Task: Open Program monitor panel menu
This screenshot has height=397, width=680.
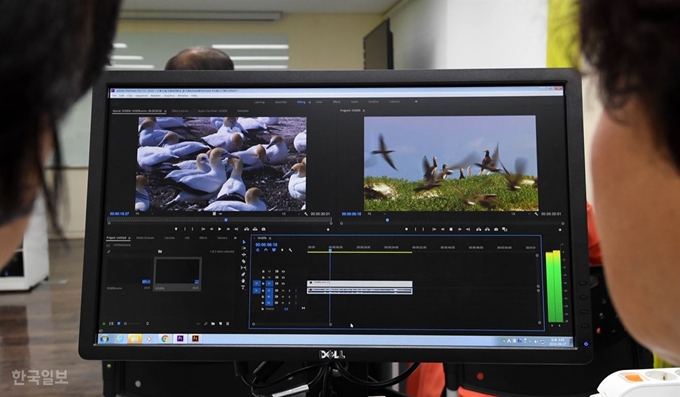Action: click(363, 111)
